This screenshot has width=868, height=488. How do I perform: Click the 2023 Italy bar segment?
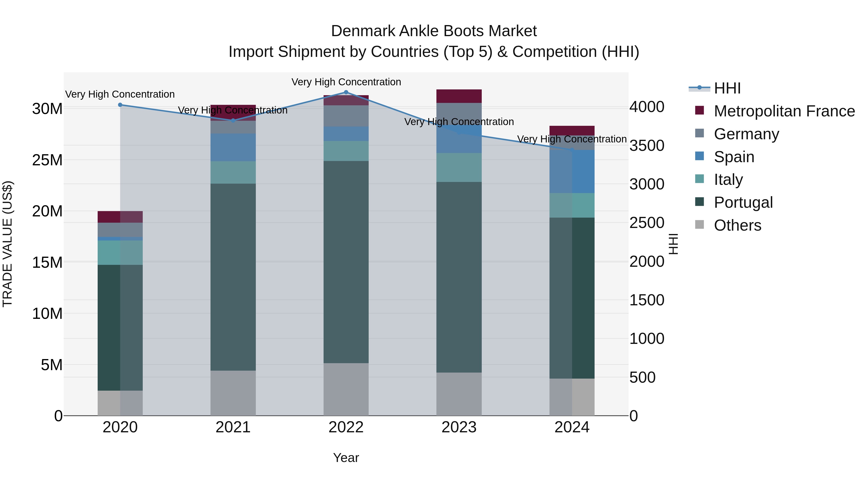click(459, 168)
